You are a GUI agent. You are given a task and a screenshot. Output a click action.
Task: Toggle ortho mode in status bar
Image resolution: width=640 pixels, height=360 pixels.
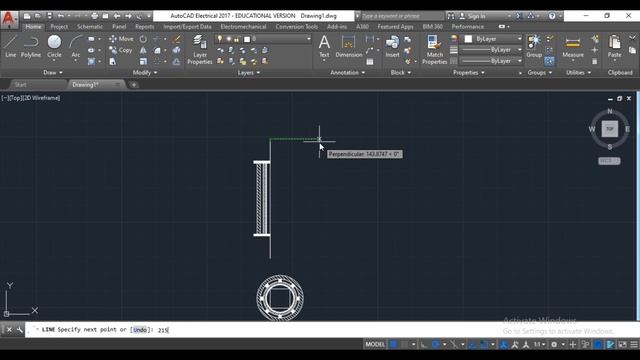click(424, 344)
